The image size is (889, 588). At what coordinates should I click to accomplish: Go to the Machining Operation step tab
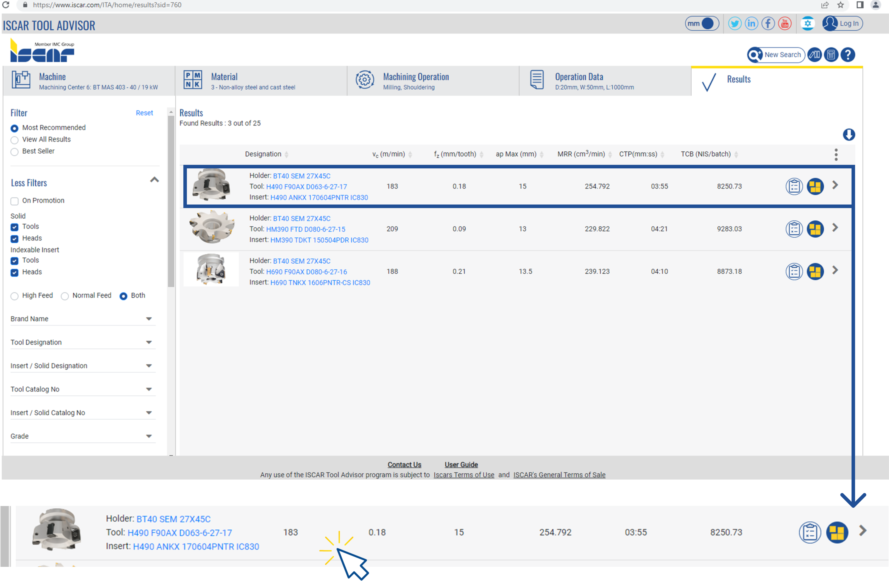[x=433, y=81]
